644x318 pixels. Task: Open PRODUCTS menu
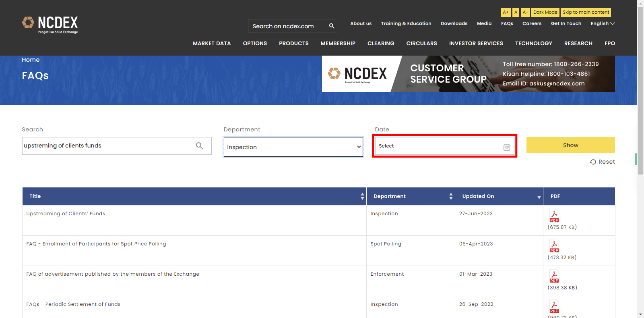(x=294, y=43)
